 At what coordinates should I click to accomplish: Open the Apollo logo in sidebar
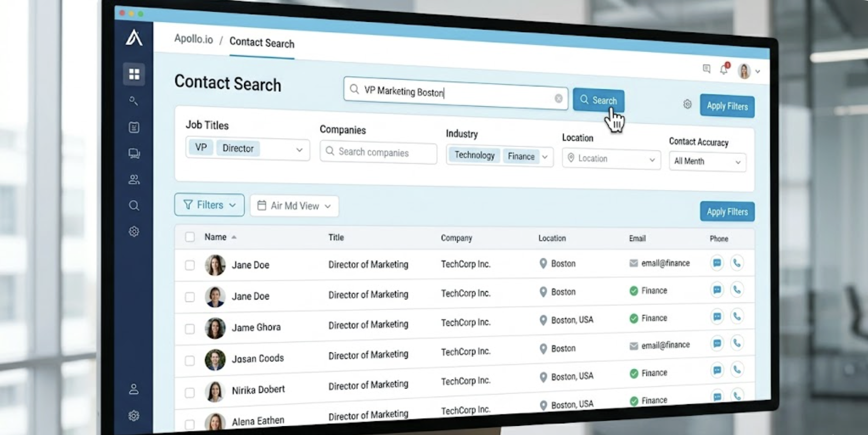134,37
